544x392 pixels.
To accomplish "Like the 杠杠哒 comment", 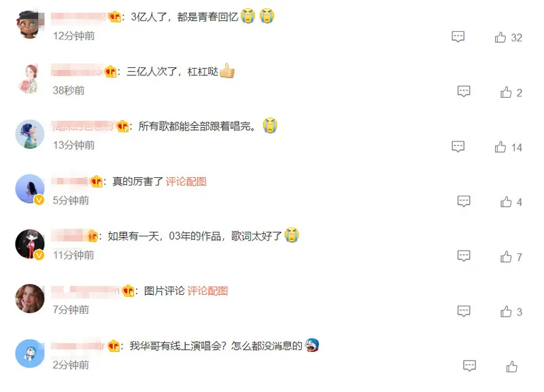I will (x=506, y=92).
